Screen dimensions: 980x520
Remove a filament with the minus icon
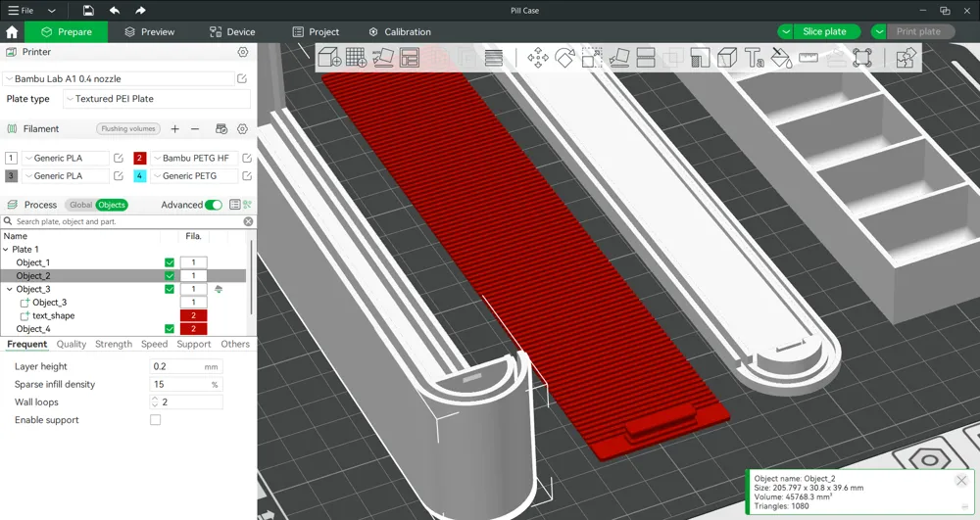195,128
